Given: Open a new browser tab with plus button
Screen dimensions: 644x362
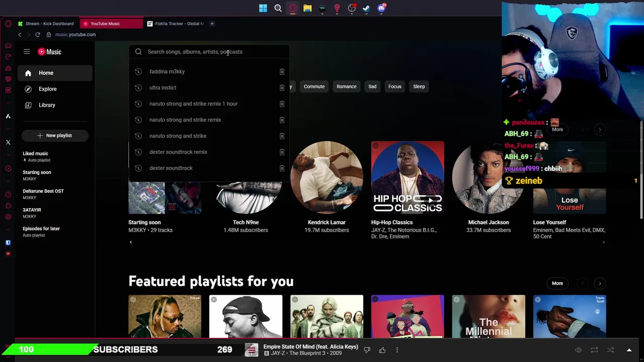Looking at the screenshot, I should [x=212, y=24].
